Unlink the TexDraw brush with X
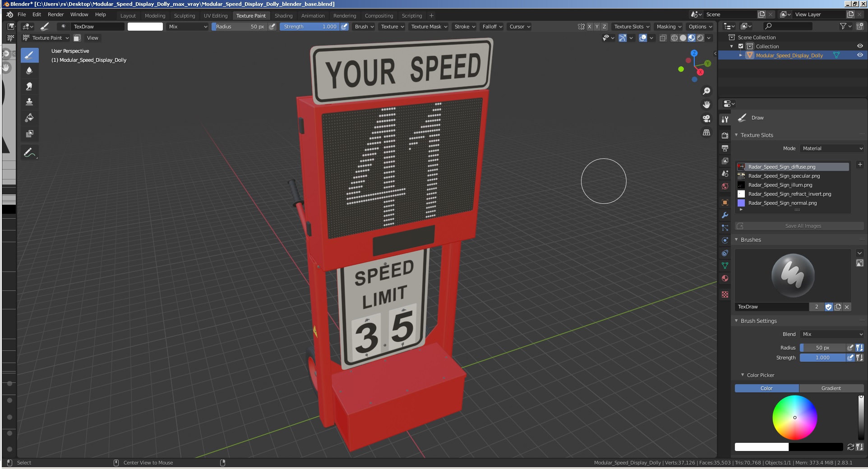 847,307
